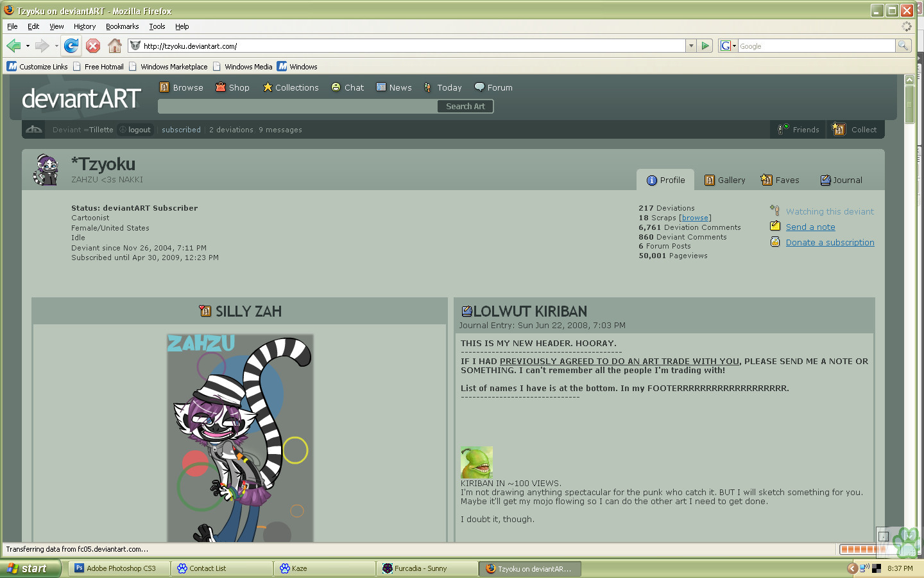Open the Help menu
Viewport: 924px width, 578px height.
point(182,26)
